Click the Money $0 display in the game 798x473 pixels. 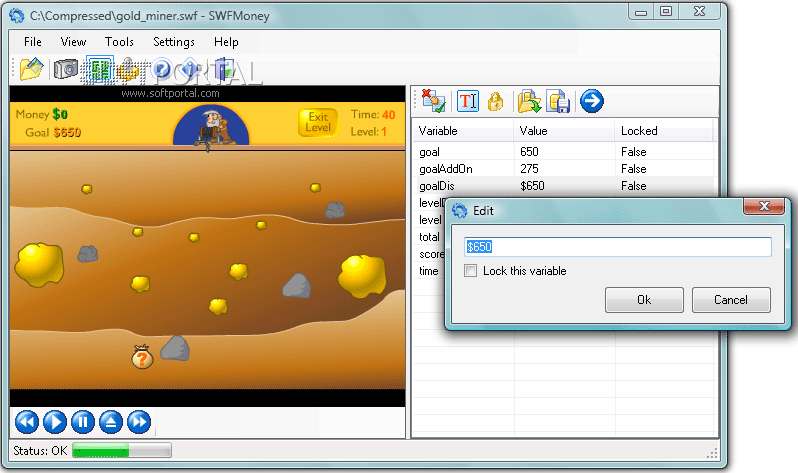[41, 114]
